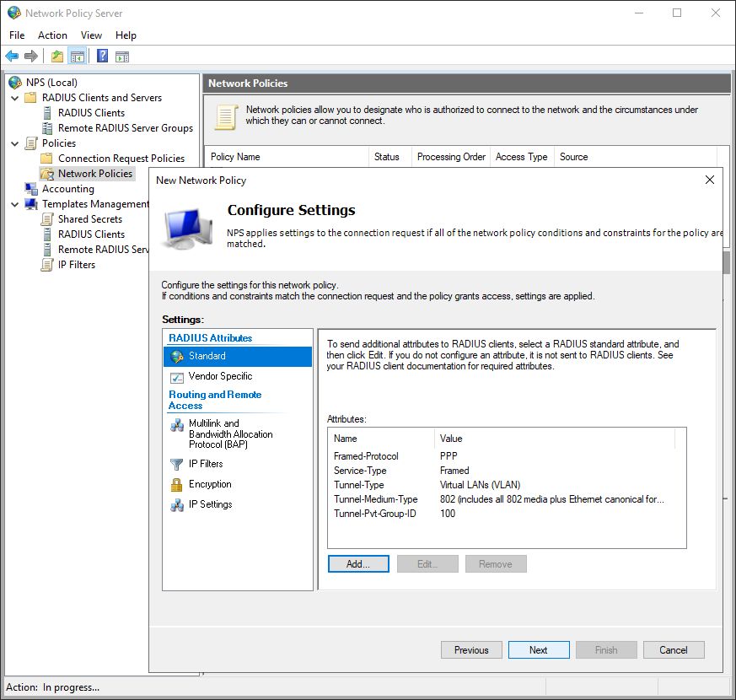Click the Processing Order column header

tap(451, 157)
